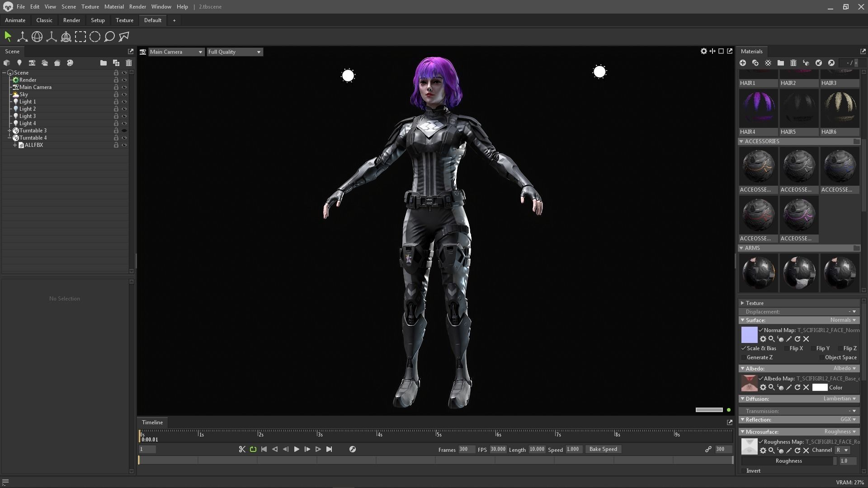Open the Main Camera dropdown
Image resolution: width=868 pixels, height=488 pixels.
pyautogui.click(x=176, y=52)
